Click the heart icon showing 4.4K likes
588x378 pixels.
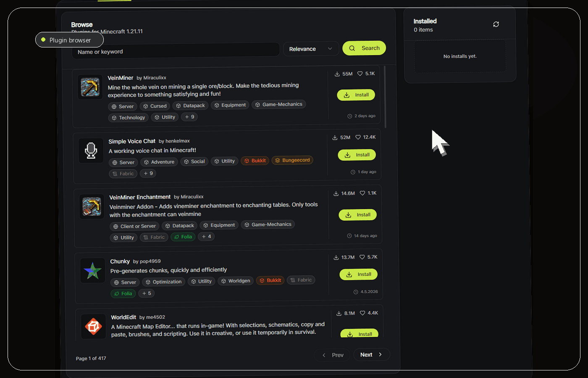[x=362, y=313]
